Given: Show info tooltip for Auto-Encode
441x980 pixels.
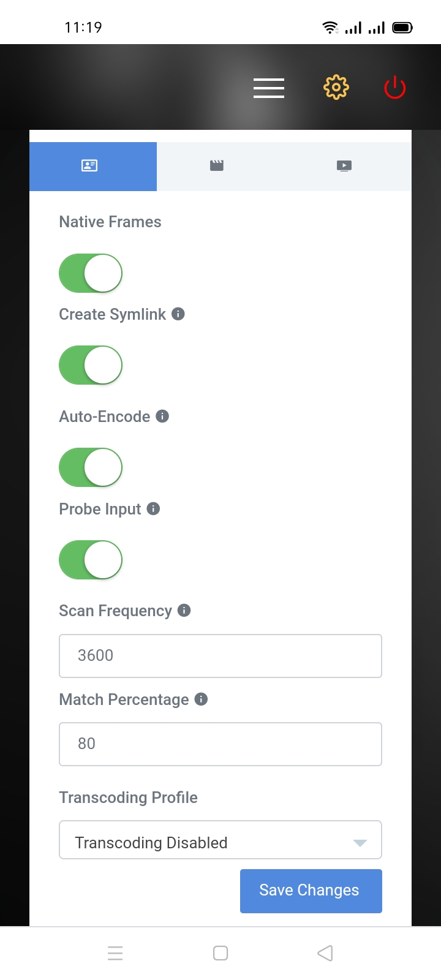Looking at the screenshot, I should click(162, 417).
